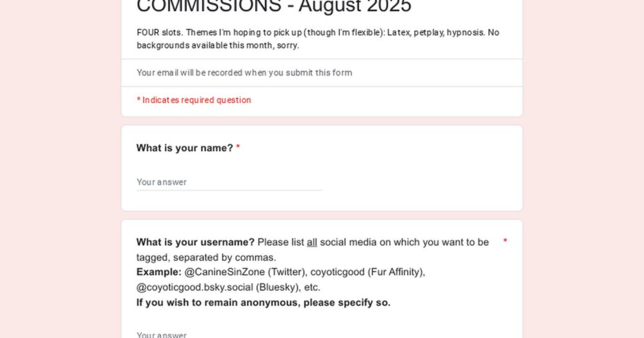Click the red asterisk beside username question

click(x=505, y=241)
